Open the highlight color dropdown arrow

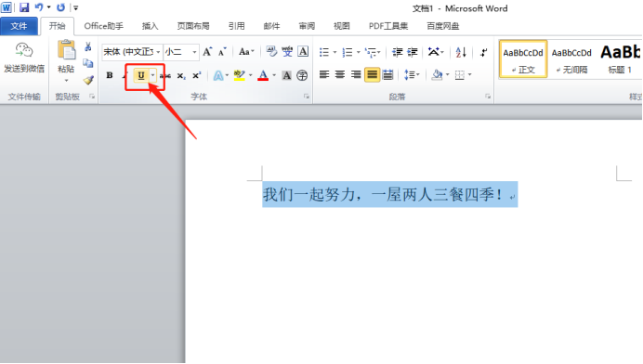250,75
